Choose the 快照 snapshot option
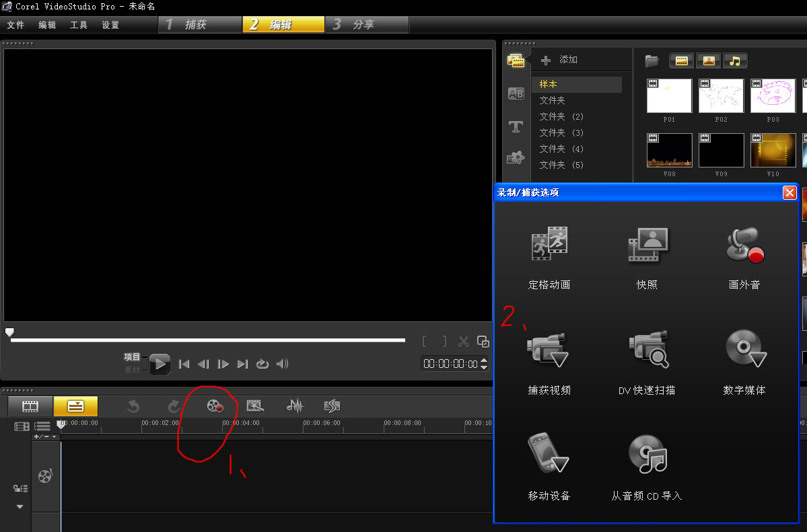This screenshot has width=807, height=532. pyautogui.click(x=647, y=258)
